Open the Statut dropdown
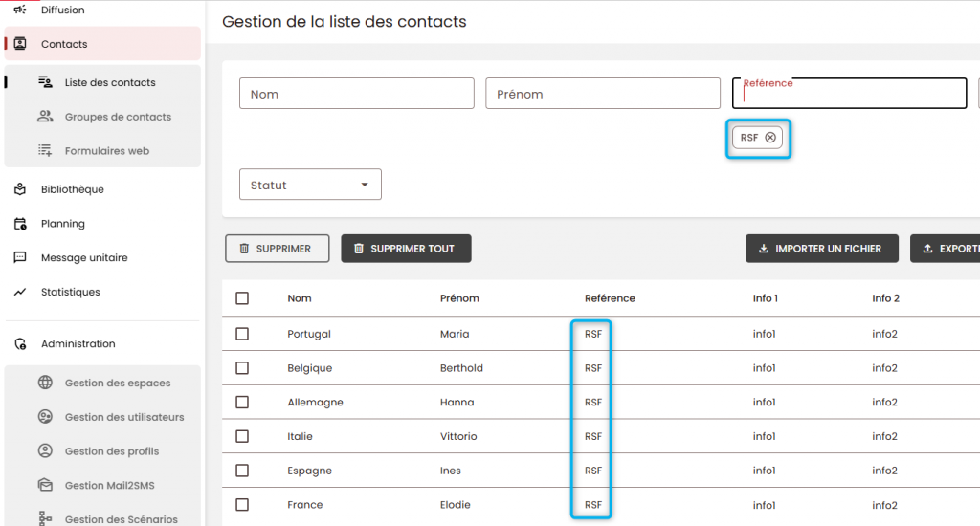This screenshot has height=526, width=980. coord(310,185)
